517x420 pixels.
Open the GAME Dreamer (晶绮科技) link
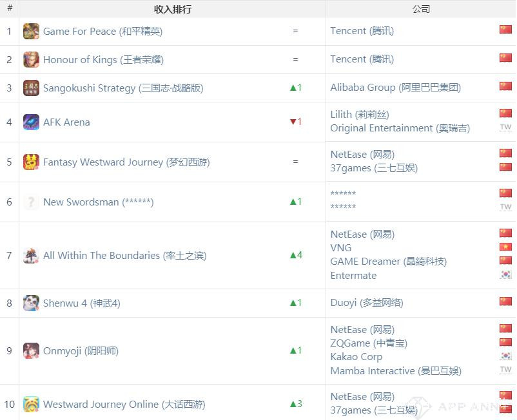tap(389, 262)
